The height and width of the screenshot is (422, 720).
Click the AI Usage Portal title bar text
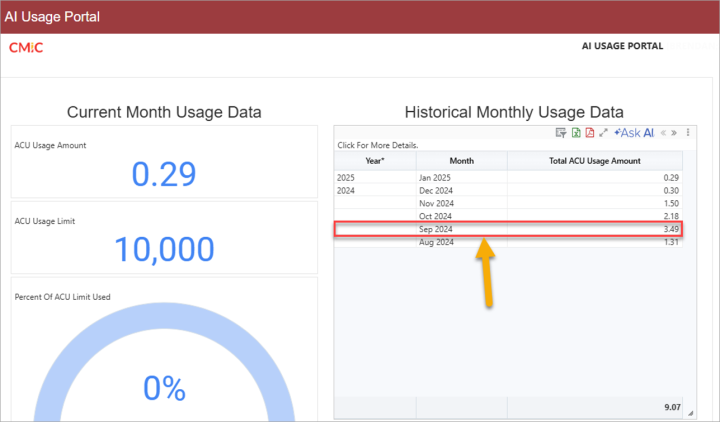(52, 17)
